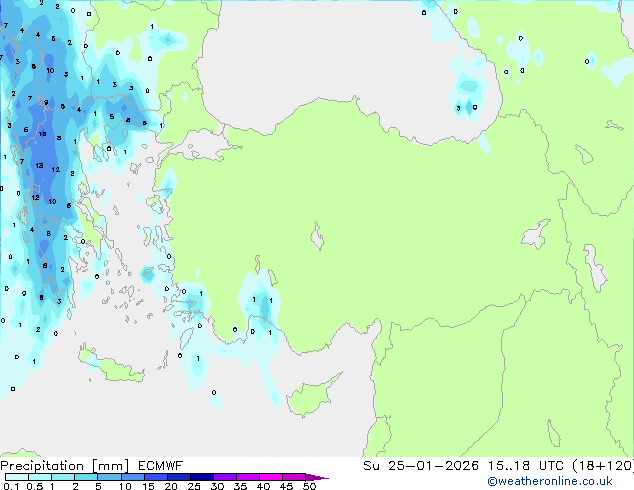Click the "20" legend tick label
634x490 pixels.
(171, 486)
